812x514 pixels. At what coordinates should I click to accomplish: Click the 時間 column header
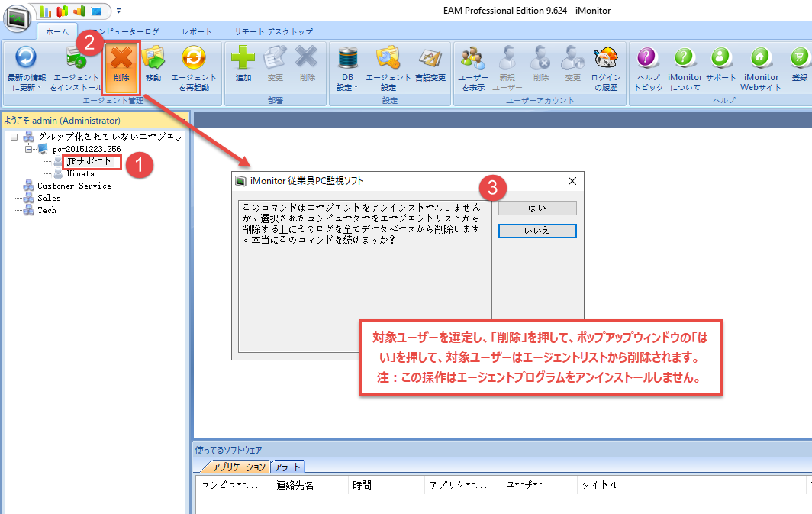tap(386, 485)
